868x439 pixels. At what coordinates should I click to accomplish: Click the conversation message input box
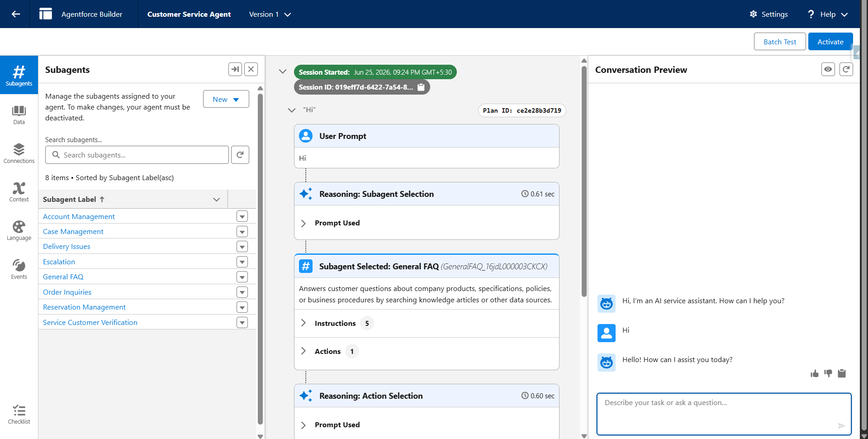724,414
